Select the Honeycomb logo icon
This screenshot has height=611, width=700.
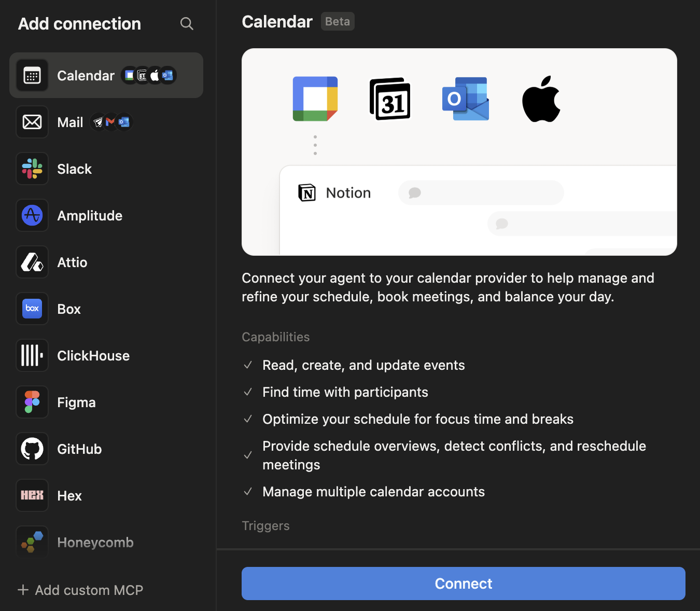pos(32,542)
